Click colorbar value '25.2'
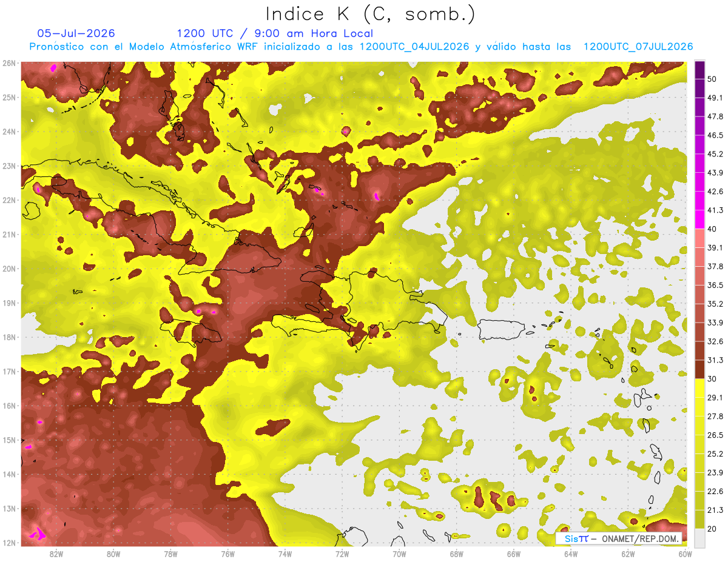Viewport: 728px width, 562px height. tap(715, 453)
